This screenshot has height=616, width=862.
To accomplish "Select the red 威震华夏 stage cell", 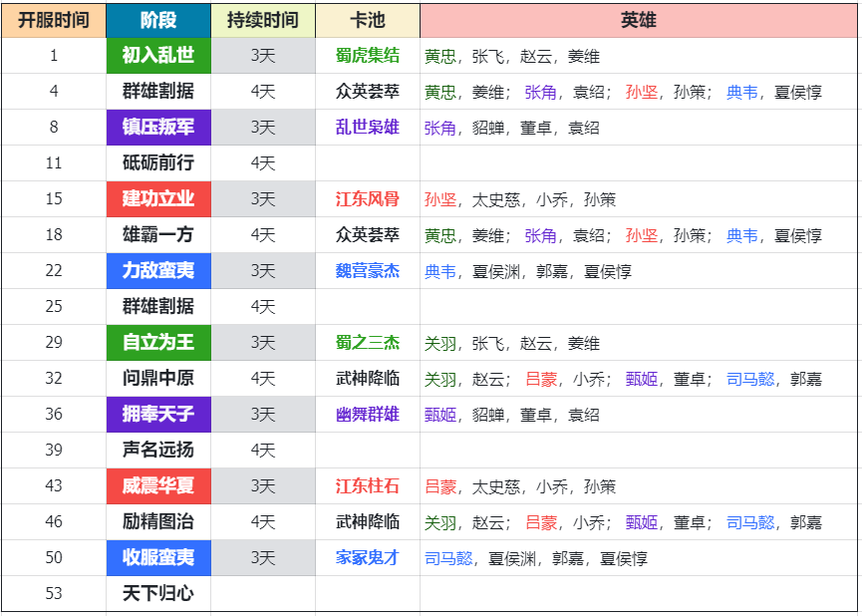I will tap(158, 486).
